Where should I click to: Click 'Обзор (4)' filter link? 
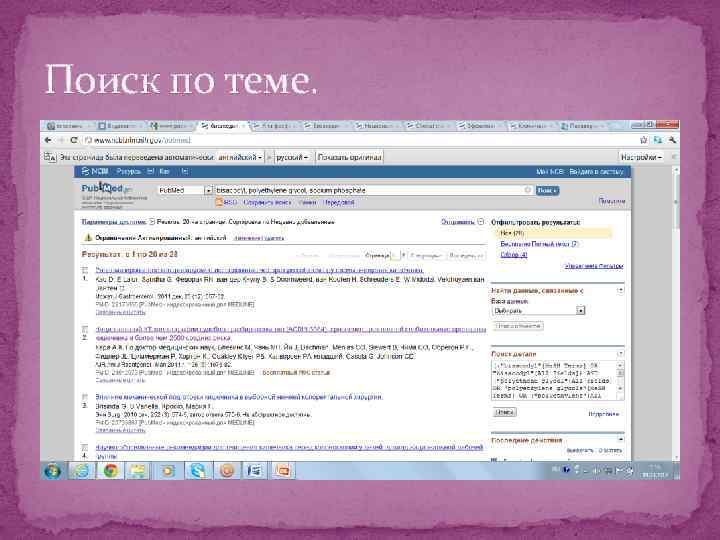(514, 255)
